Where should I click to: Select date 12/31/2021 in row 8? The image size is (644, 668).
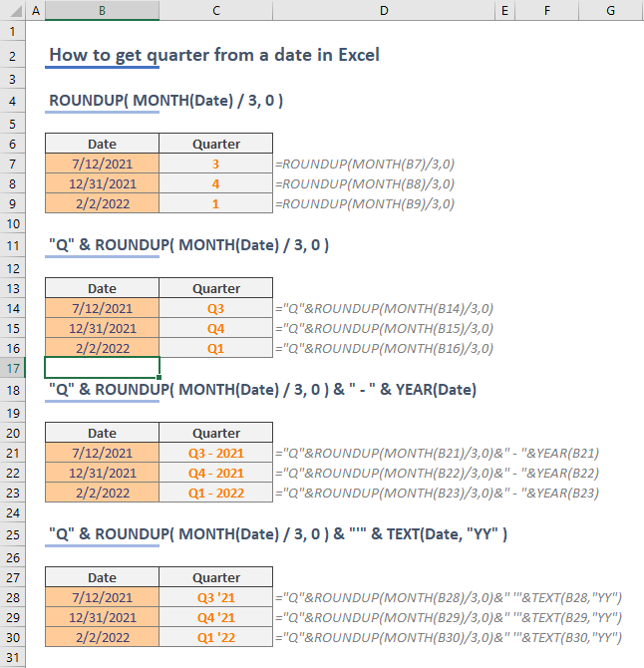(x=103, y=183)
